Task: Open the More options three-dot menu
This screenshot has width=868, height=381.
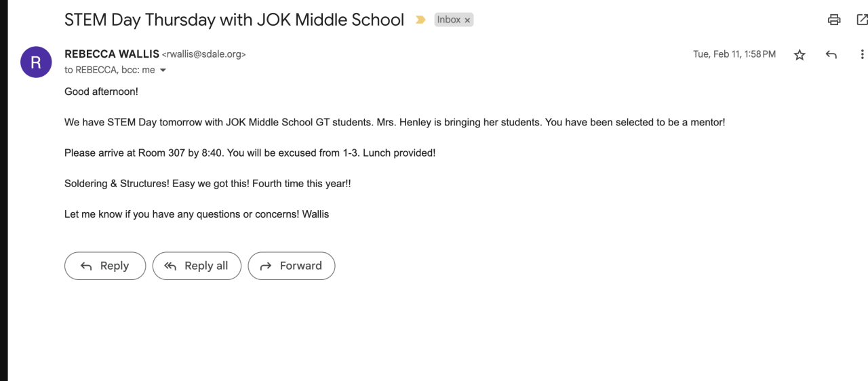Action: 862,55
